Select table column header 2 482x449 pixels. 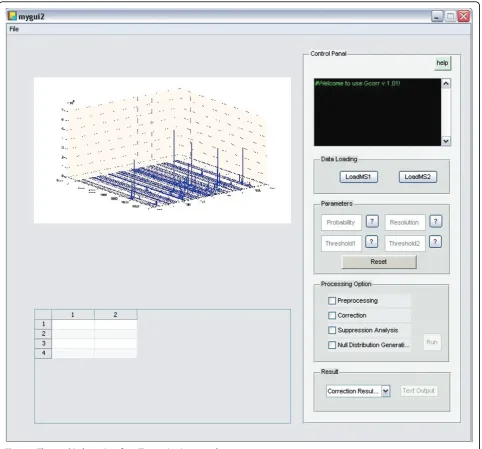tap(115, 315)
